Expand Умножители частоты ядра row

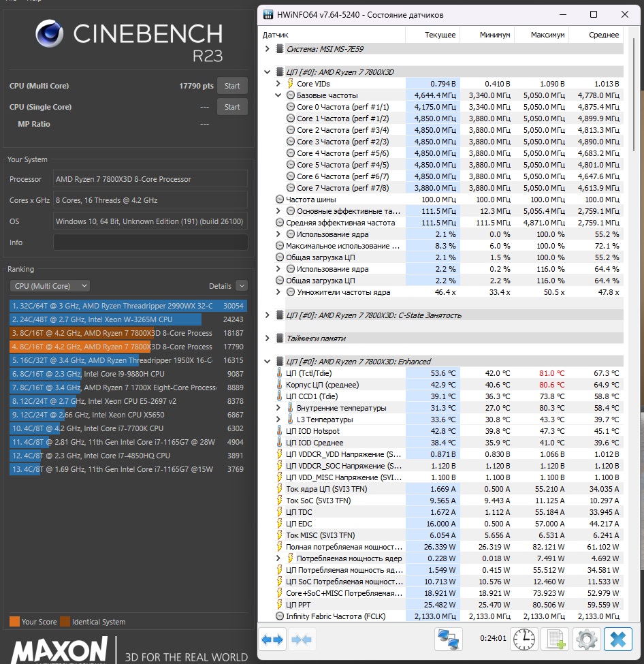pyautogui.click(x=278, y=291)
